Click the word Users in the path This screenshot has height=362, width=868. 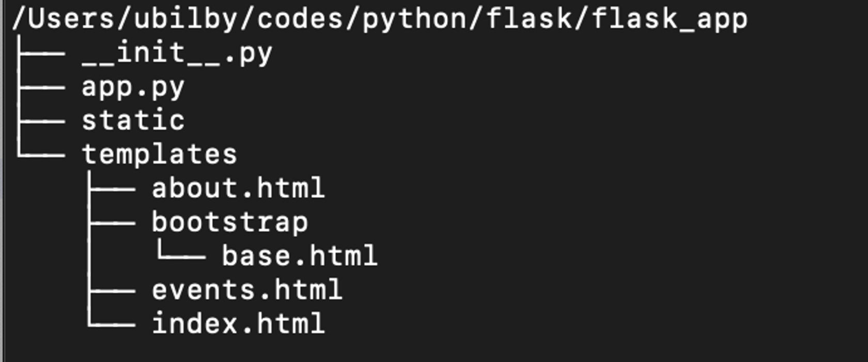point(71,19)
